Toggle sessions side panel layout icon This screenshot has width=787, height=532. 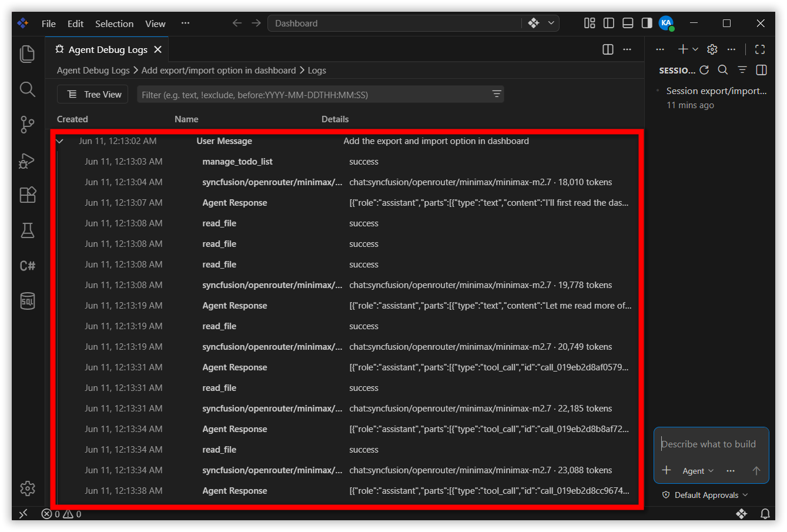pos(761,70)
